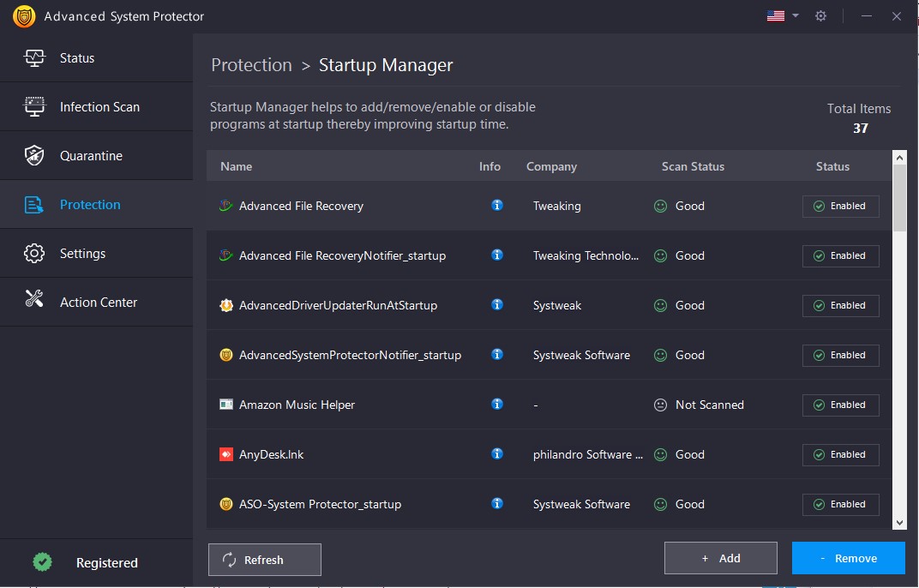This screenshot has height=588, width=919.
Task: Select the Quarantine shield icon in sidebar
Action: (x=35, y=155)
